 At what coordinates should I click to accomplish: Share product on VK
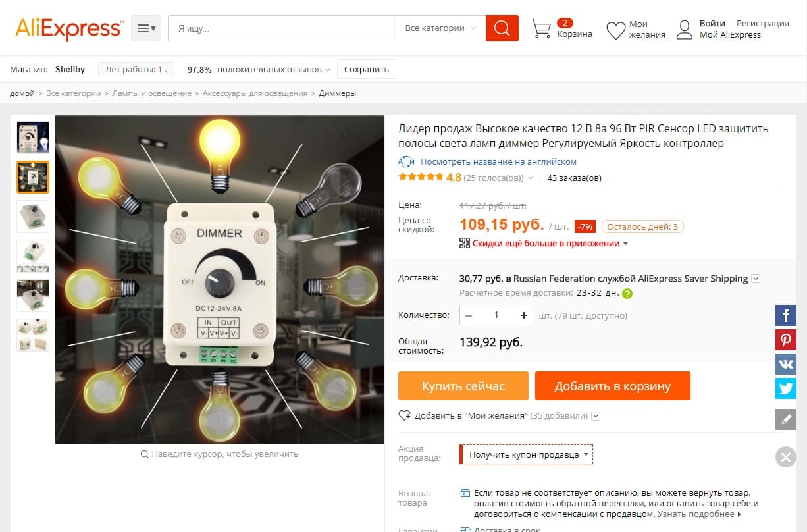pos(786,364)
